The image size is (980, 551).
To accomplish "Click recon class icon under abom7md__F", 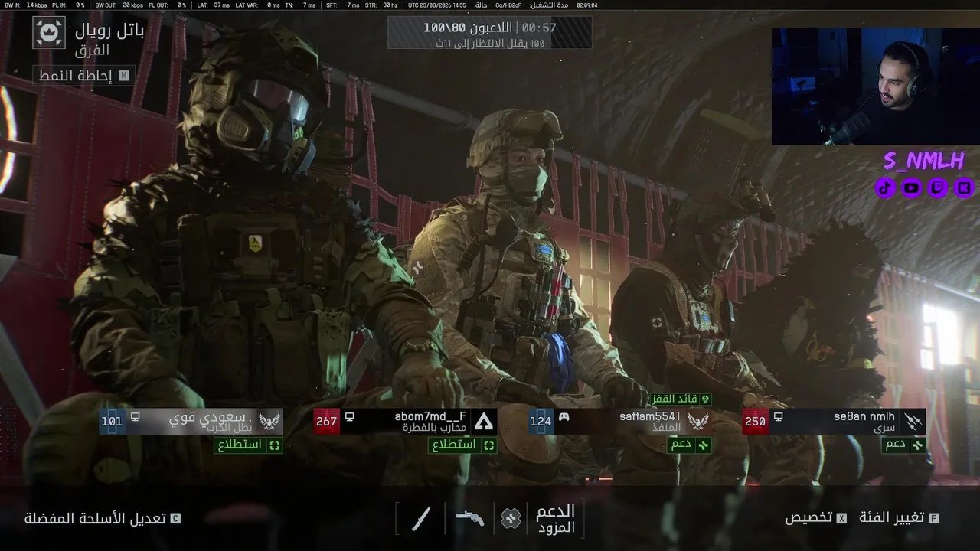I will 488,445.
